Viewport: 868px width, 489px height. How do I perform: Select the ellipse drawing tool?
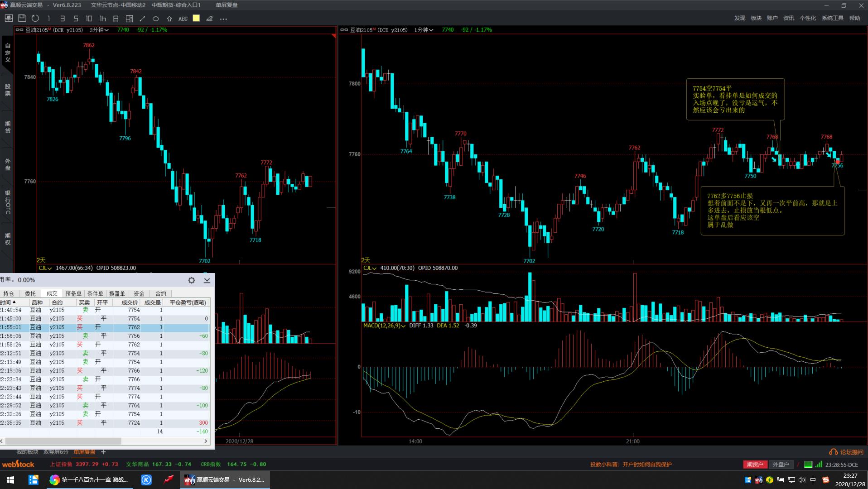tap(156, 19)
